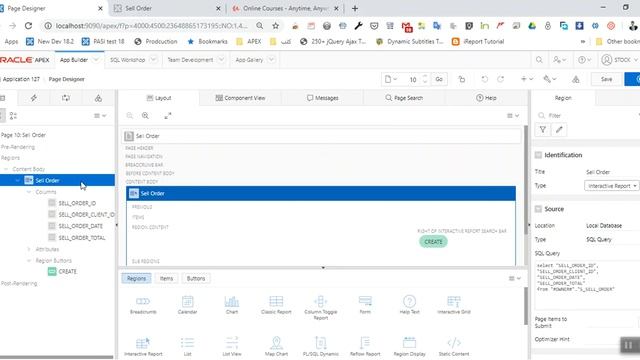Select the List View region icon
This screenshot has width=640, height=360.
[x=232, y=343]
